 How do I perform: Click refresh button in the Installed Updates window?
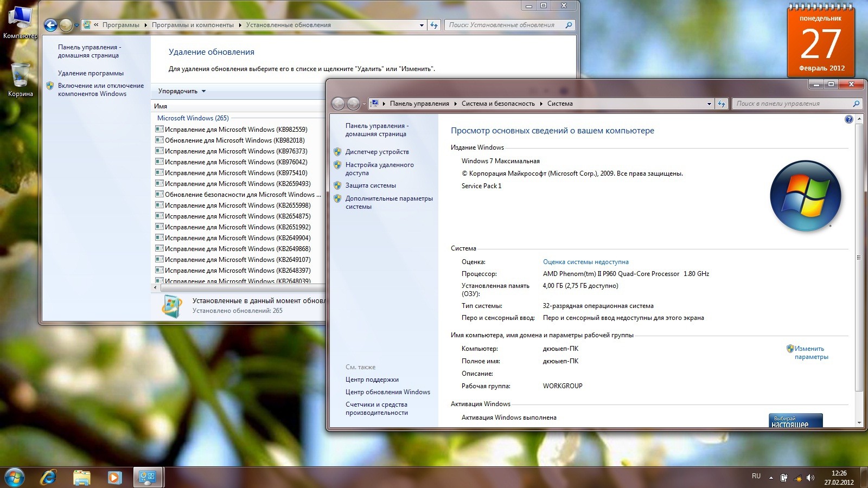click(x=434, y=25)
